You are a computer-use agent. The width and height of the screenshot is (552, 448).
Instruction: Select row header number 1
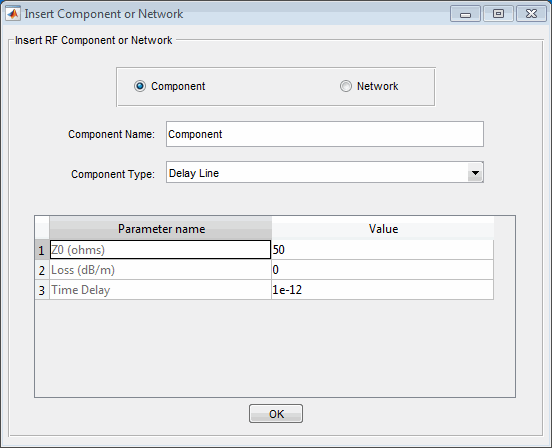tap(42, 250)
